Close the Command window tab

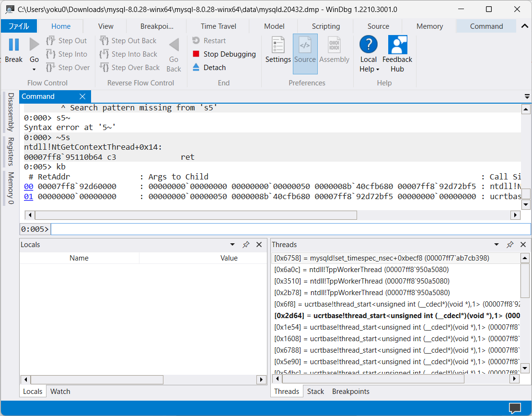82,96
